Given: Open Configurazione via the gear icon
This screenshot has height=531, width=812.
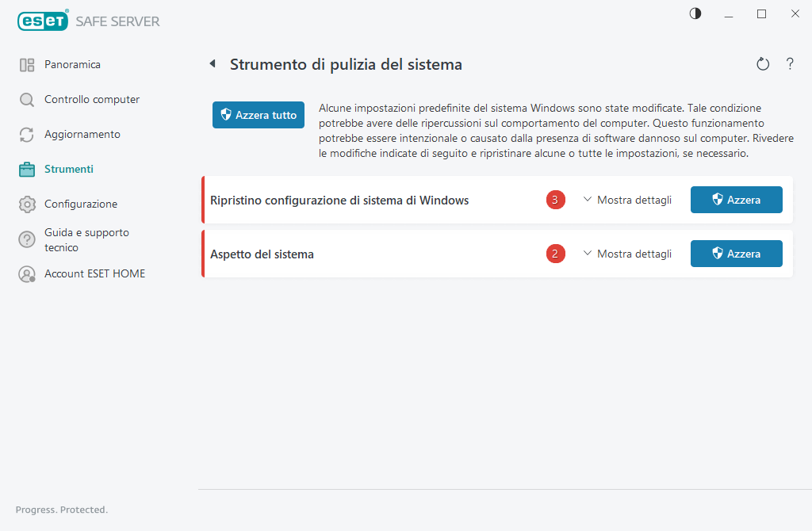Looking at the screenshot, I should pos(26,204).
